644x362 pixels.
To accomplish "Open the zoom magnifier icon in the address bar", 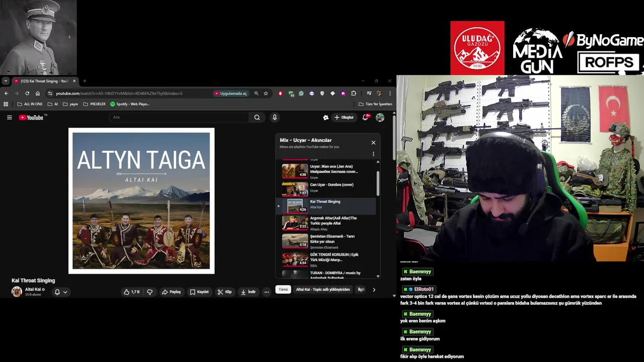I will [x=256, y=93].
